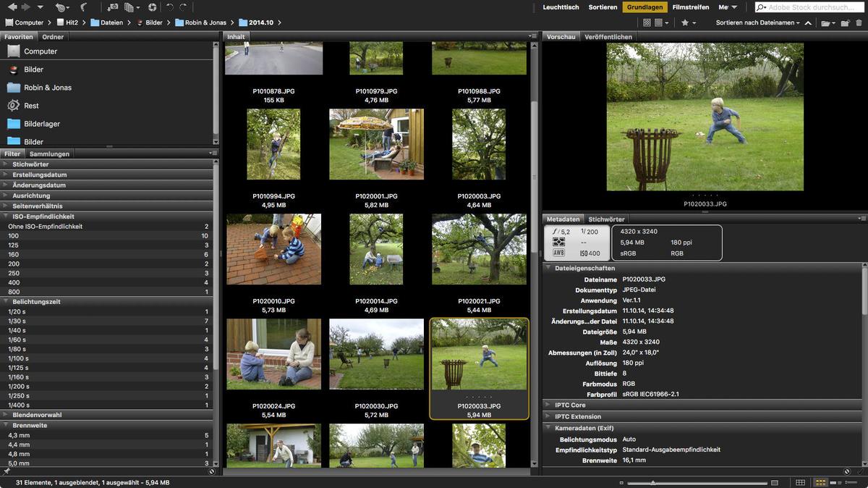
Task: Toggle 1/30 s exposure filter
Action: [x=107, y=321]
